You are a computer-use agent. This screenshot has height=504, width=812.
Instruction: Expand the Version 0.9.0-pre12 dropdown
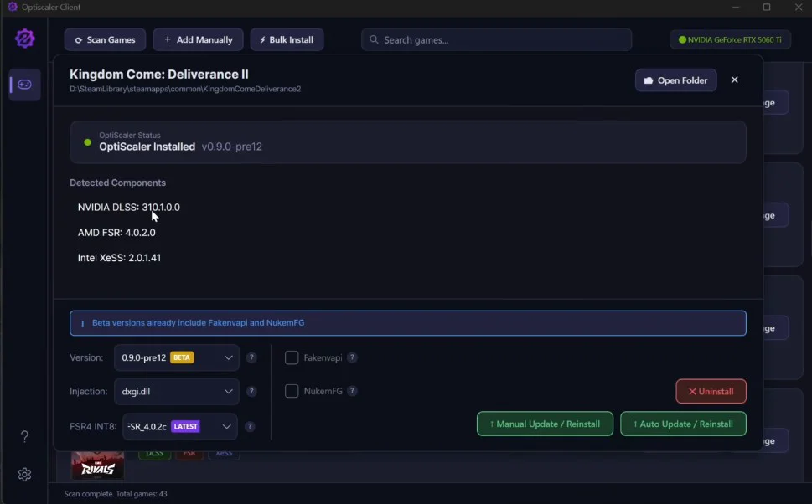pyautogui.click(x=177, y=357)
